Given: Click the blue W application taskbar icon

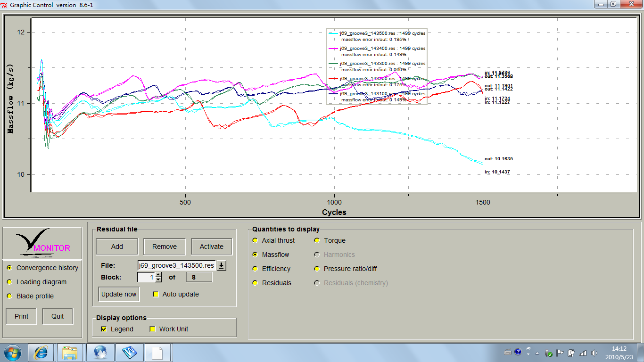Looking at the screenshot, I should tap(129, 353).
